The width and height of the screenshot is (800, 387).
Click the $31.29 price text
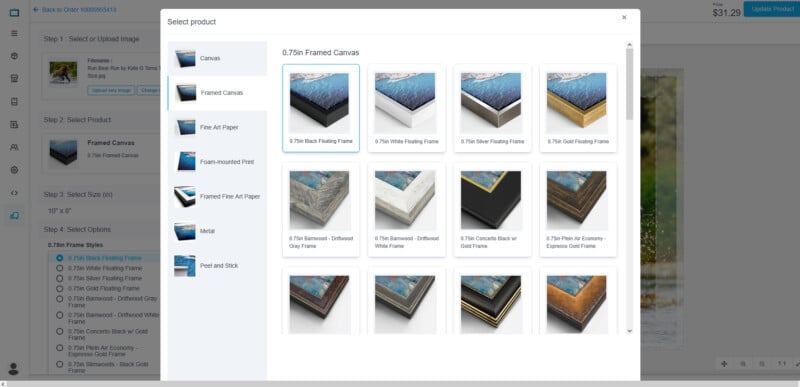pos(727,13)
